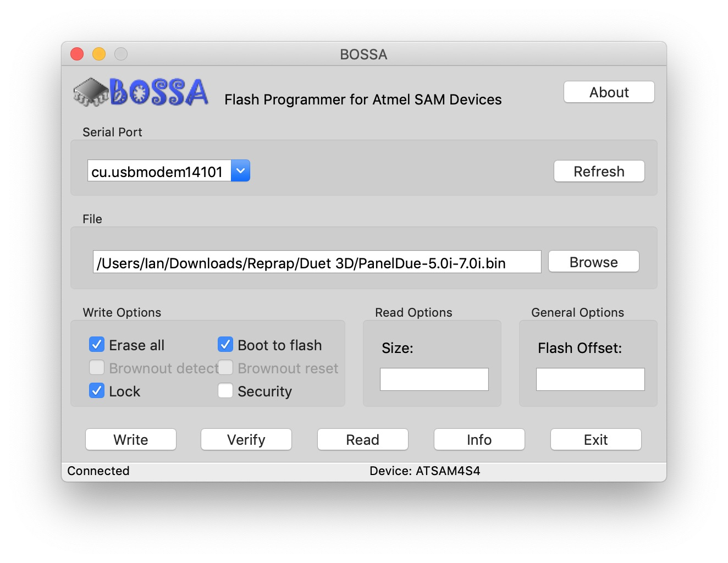This screenshot has width=728, height=563.
Task: Exit the BOSSA application
Action: (x=596, y=439)
